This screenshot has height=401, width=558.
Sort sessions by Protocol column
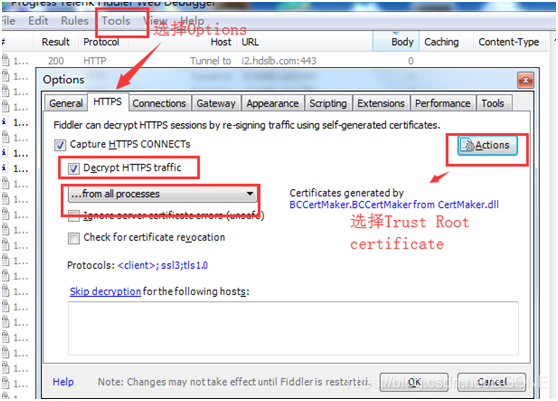coord(101,42)
